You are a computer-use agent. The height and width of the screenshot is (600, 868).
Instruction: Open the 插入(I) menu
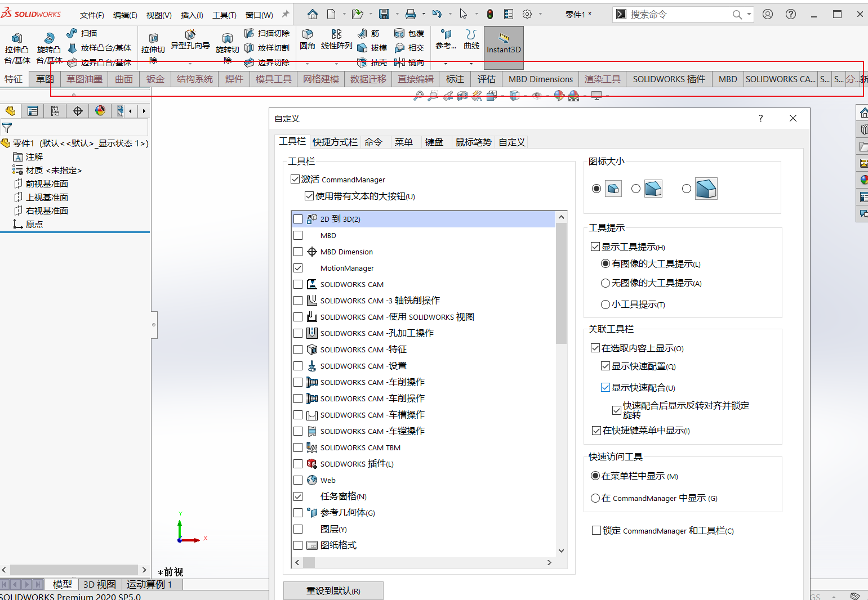[x=192, y=15]
